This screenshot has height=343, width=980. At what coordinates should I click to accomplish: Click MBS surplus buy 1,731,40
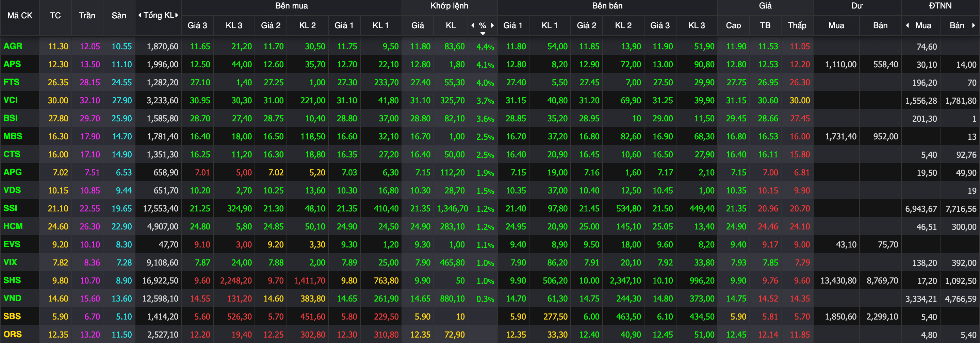point(841,137)
